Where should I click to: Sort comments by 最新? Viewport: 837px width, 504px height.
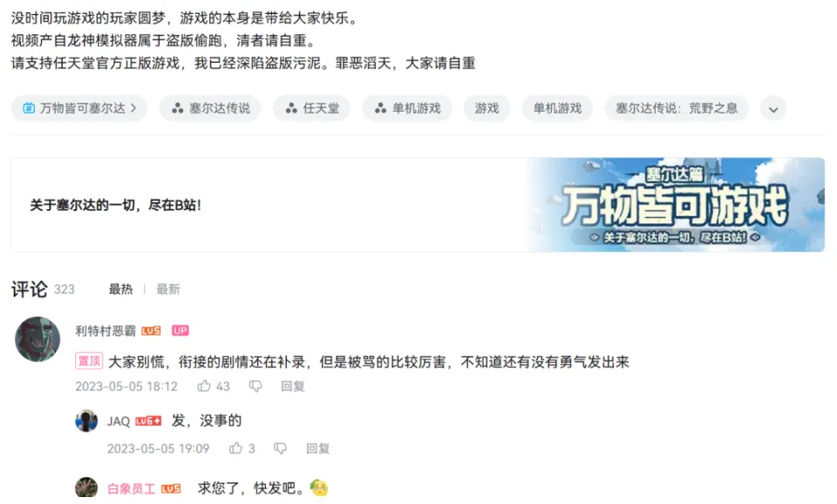coord(168,289)
